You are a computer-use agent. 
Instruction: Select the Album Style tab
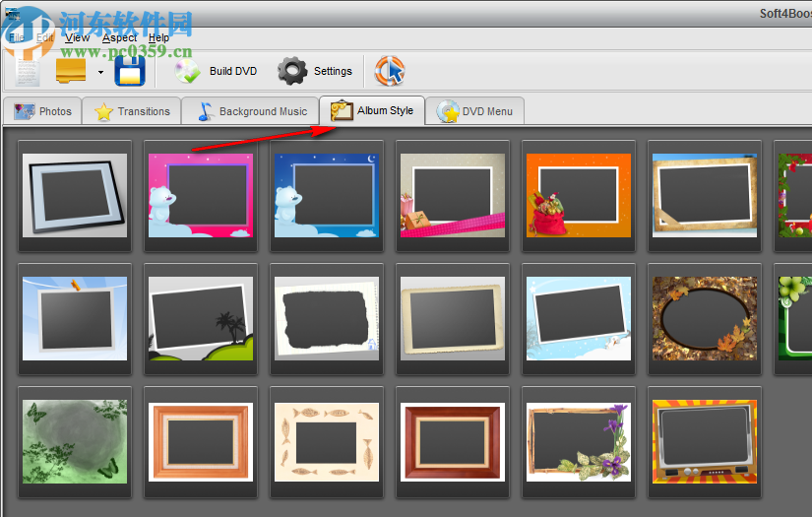tap(372, 110)
